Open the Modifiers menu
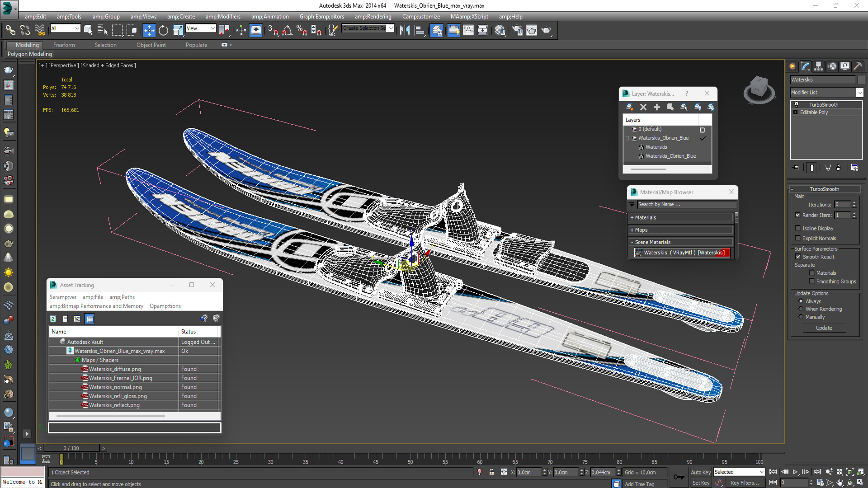This screenshot has height=488, width=868. coord(223,17)
